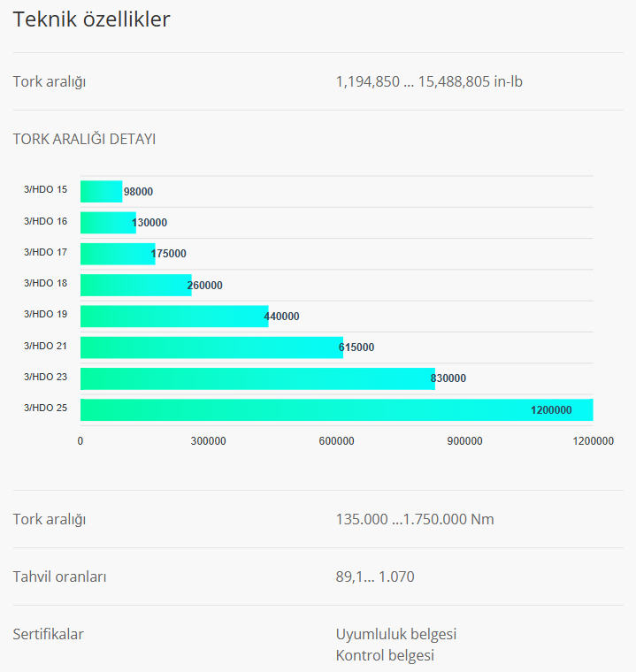Select the 830000 bar value label
This screenshot has width=636, height=672.
[448, 378]
